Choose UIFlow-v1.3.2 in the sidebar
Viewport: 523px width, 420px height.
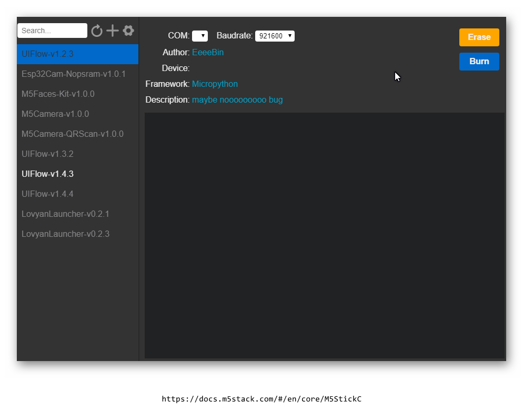[x=47, y=154]
